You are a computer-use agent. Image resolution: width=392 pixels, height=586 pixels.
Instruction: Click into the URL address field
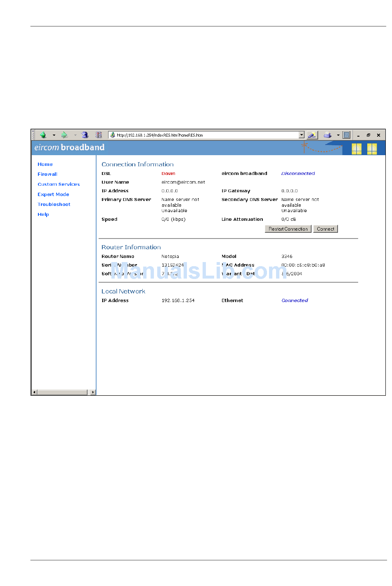click(x=206, y=135)
